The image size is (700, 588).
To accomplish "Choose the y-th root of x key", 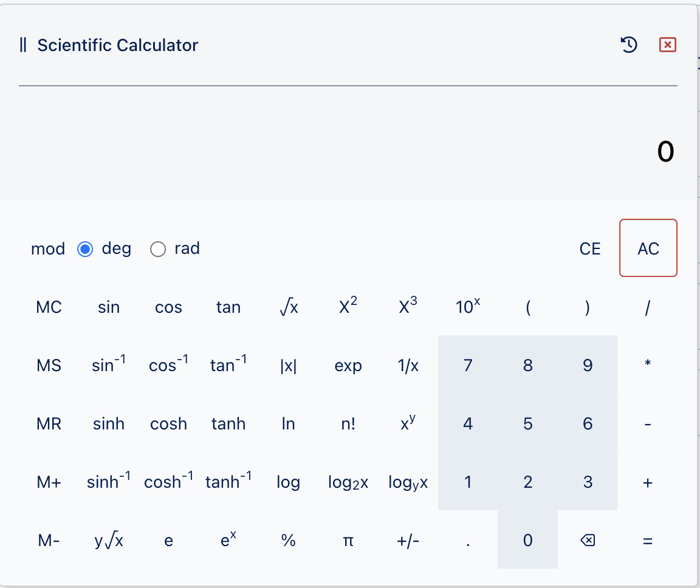I will coord(109,540).
